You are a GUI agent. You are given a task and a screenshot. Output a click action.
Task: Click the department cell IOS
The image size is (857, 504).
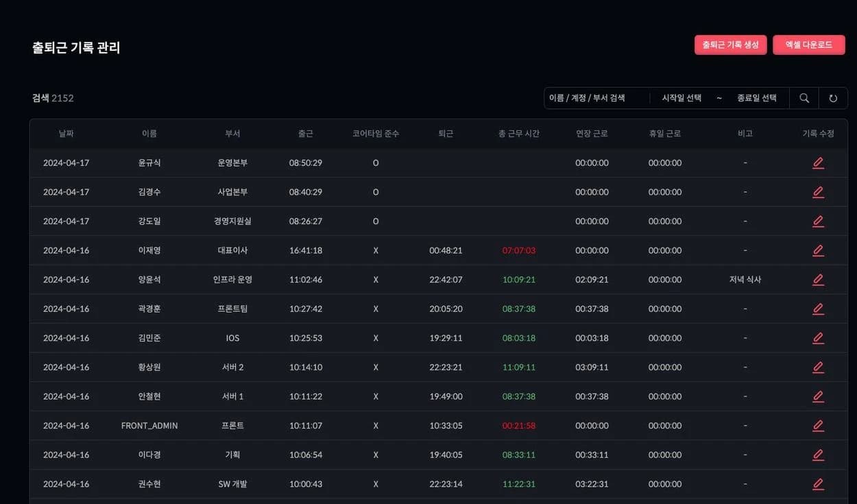[x=233, y=338]
